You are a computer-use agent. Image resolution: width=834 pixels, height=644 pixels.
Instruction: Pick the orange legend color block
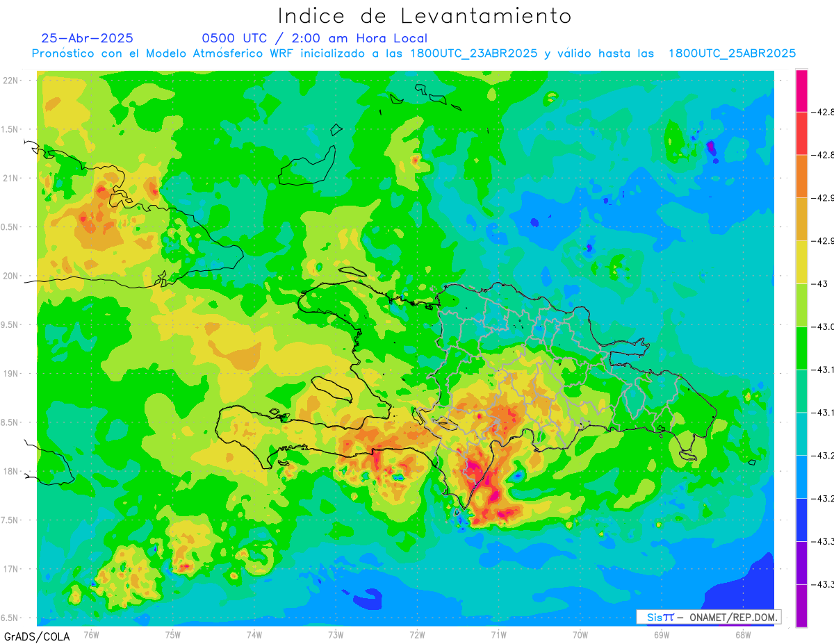[x=801, y=176]
